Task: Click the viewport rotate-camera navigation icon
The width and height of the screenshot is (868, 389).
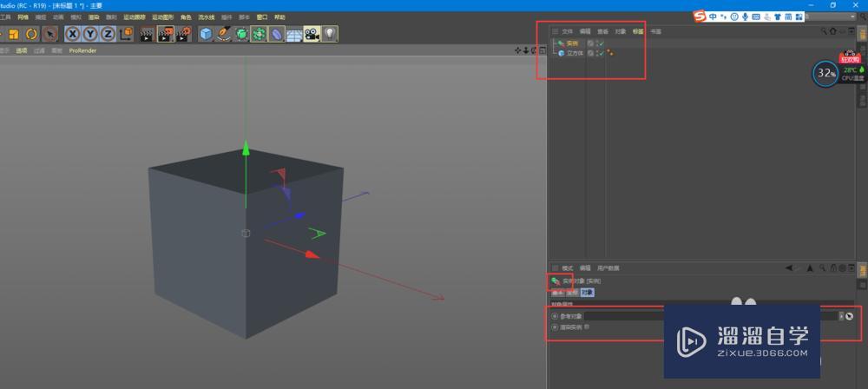Action: [x=534, y=50]
